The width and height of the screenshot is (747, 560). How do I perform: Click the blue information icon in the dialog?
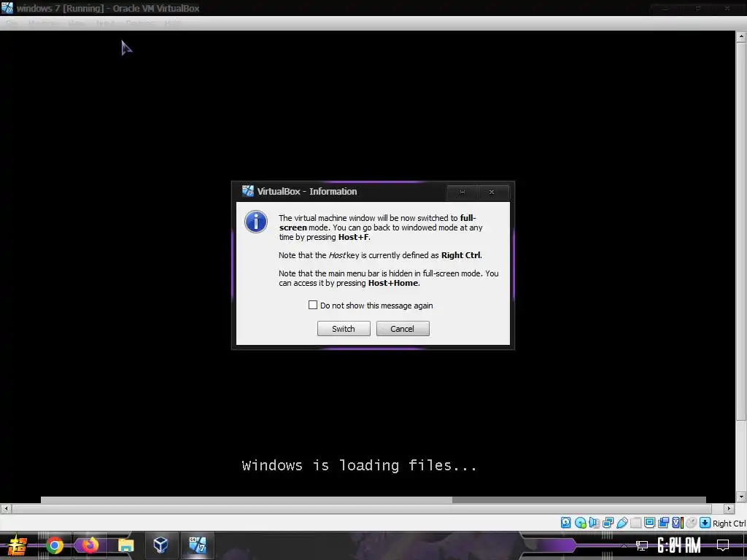(x=256, y=222)
